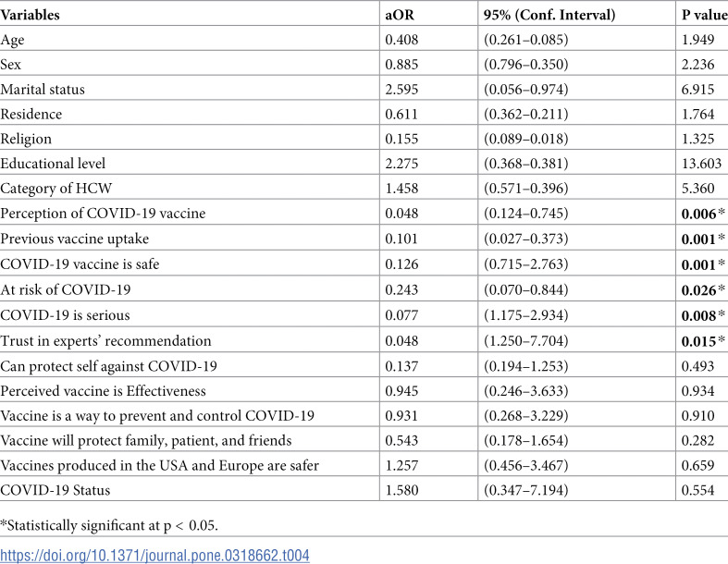Click the Variables column header
Screen dimensions: 728x564
point(31,15)
